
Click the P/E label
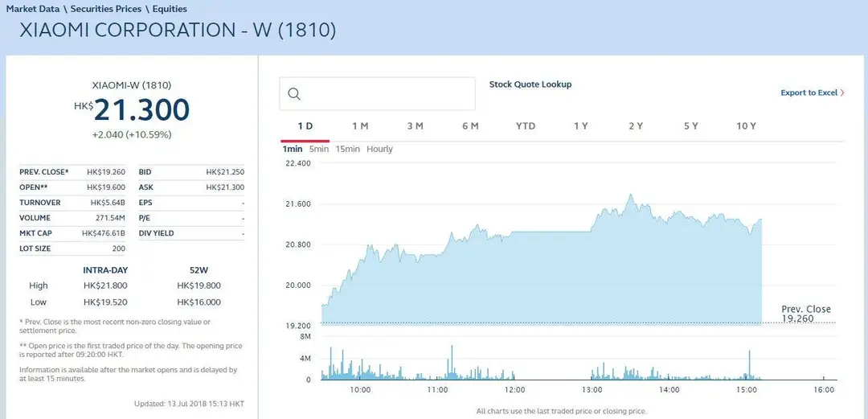(145, 218)
